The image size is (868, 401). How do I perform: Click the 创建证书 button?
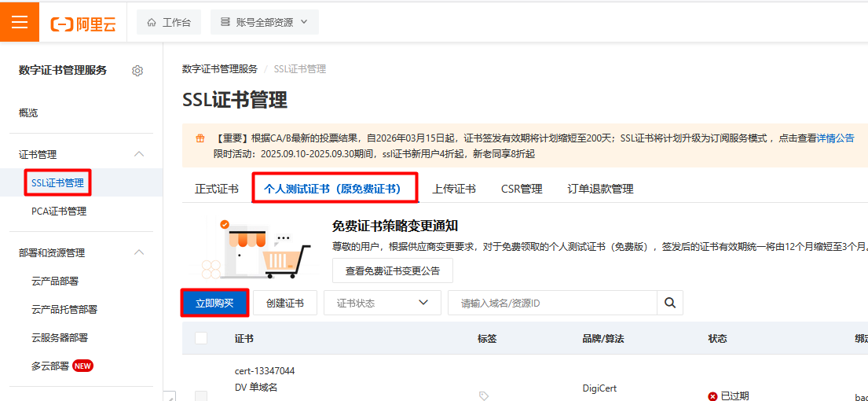284,303
